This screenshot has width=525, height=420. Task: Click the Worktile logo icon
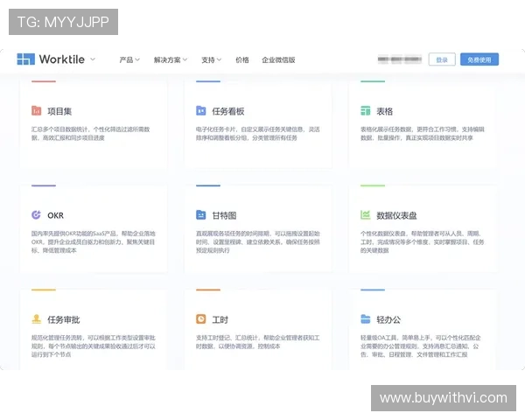25,59
